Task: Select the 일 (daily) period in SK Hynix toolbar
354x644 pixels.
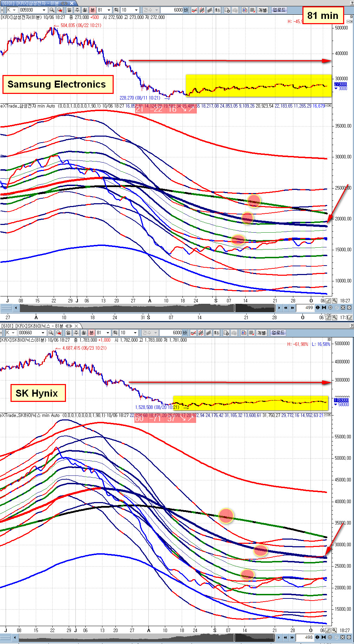Action: 68,333
